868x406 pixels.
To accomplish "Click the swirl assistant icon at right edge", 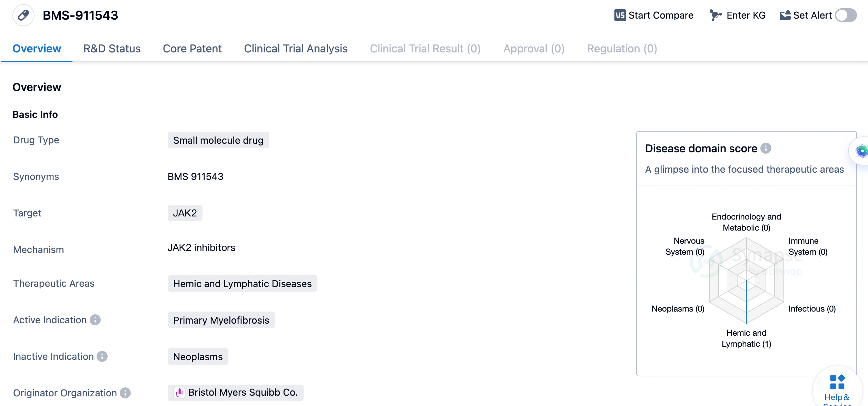I will pos(861,151).
